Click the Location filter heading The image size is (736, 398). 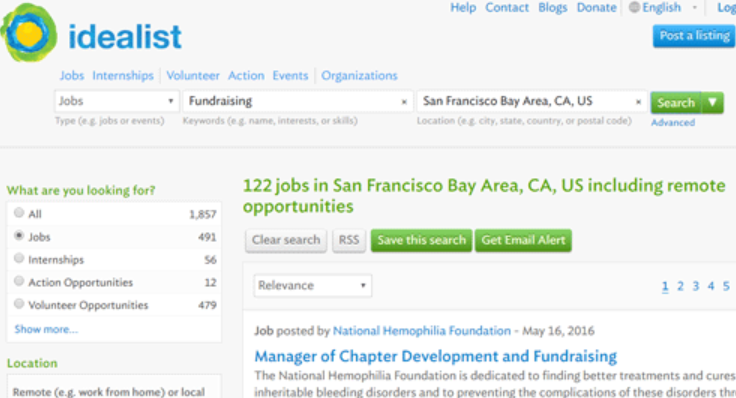coord(32,363)
